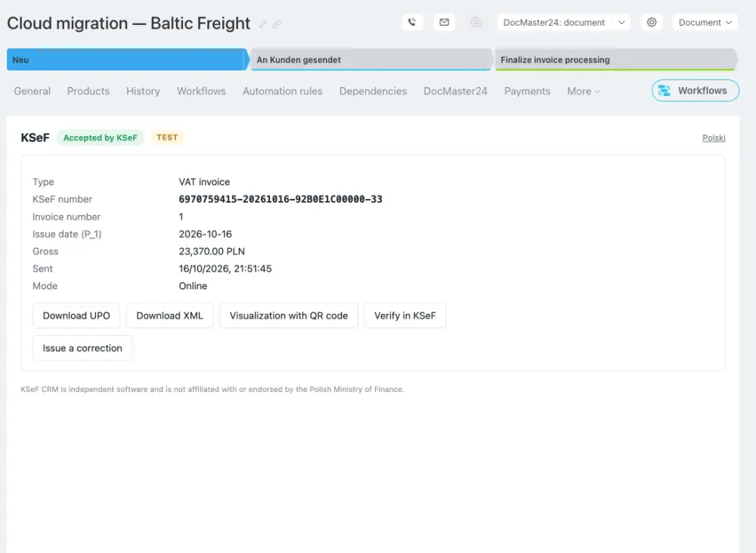Click the copy link icon near title
756x553 pixels.
click(x=276, y=24)
